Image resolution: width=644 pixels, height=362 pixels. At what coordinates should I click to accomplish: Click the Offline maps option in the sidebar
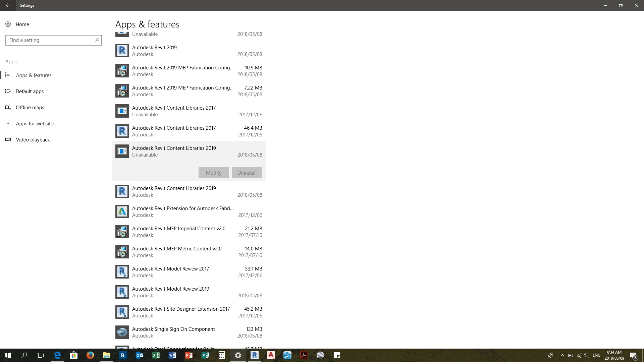coord(30,107)
